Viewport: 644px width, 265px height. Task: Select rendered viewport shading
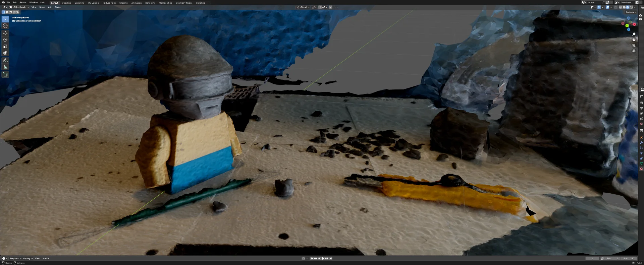point(631,7)
